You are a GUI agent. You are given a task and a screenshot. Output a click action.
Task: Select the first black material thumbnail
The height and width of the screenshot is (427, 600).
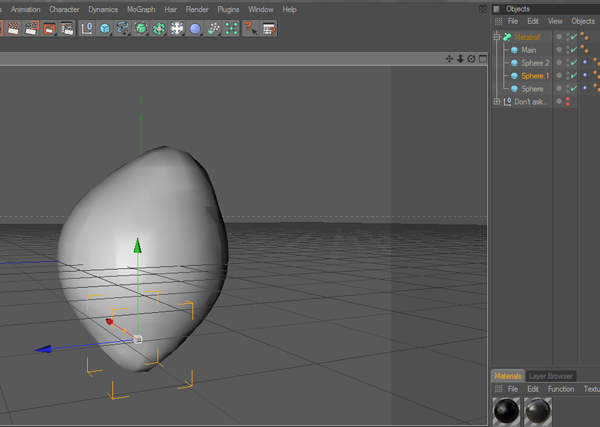click(x=506, y=411)
